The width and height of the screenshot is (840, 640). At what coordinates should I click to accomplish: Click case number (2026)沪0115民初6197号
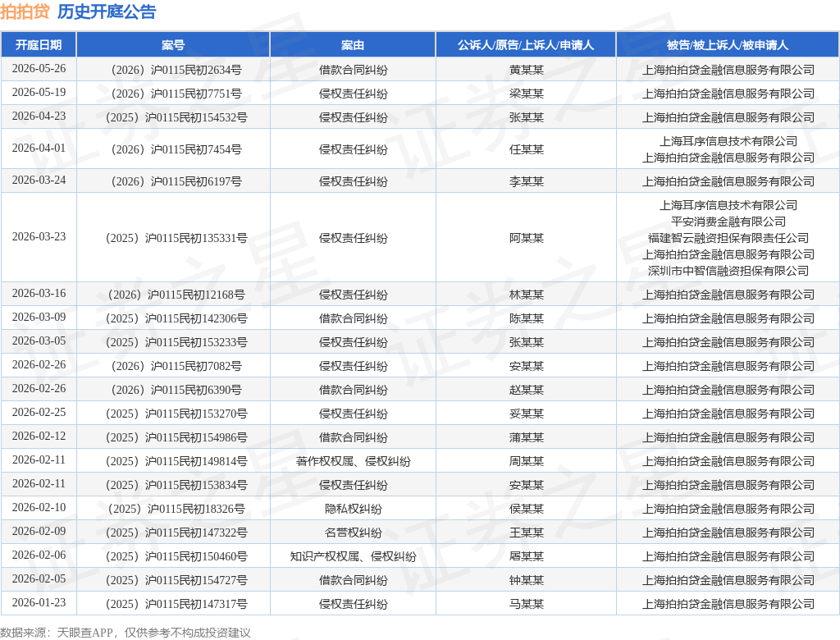pyautogui.click(x=176, y=181)
